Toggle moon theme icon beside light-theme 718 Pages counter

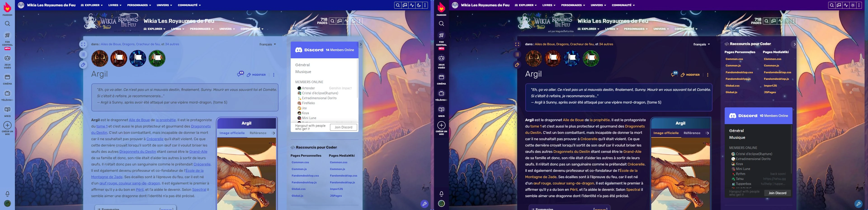point(354,21)
